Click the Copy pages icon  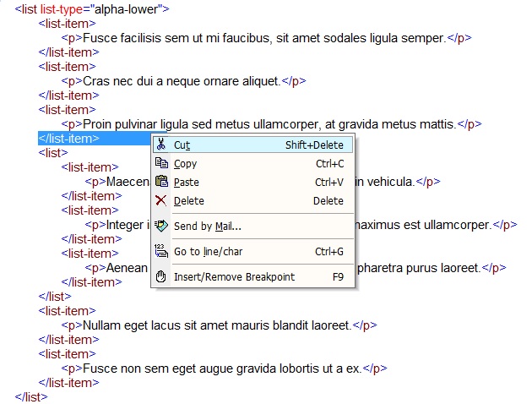tap(161, 163)
